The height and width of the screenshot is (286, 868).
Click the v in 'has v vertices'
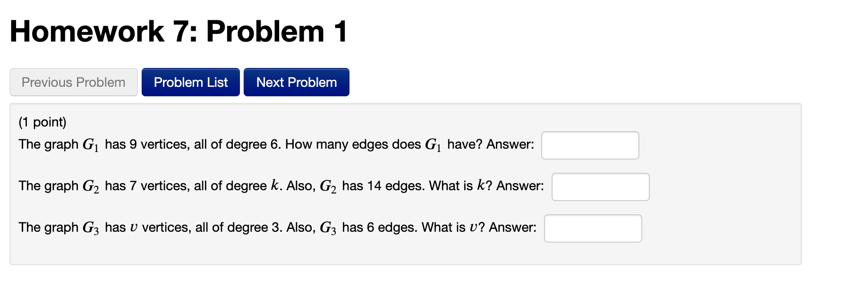pos(134,228)
